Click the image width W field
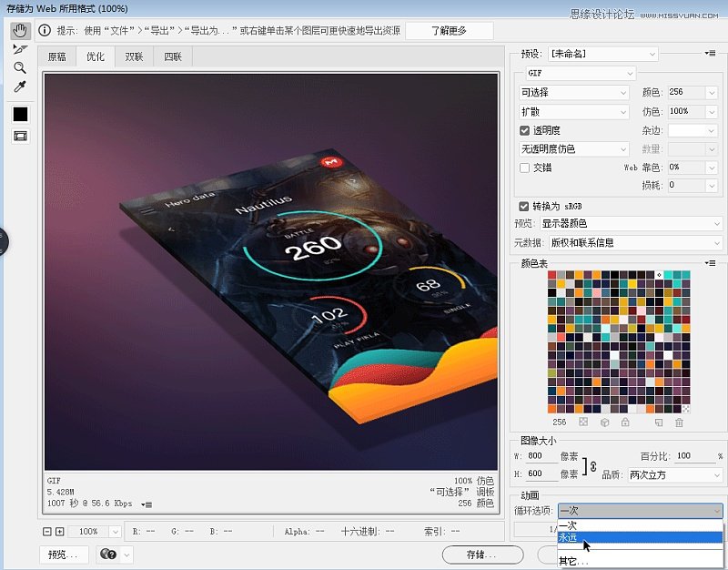 click(x=541, y=455)
